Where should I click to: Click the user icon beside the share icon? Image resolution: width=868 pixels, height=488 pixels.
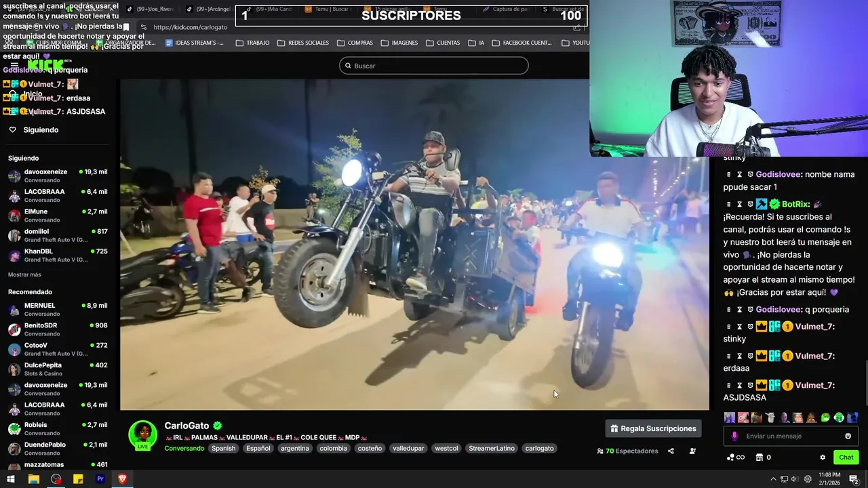click(692, 451)
